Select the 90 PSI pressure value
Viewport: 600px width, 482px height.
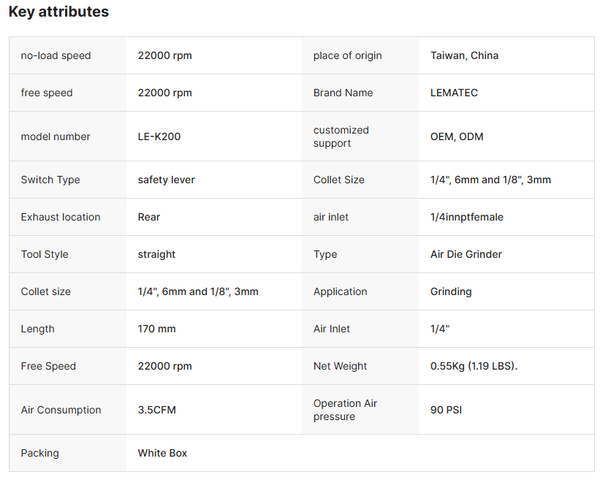click(x=446, y=410)
